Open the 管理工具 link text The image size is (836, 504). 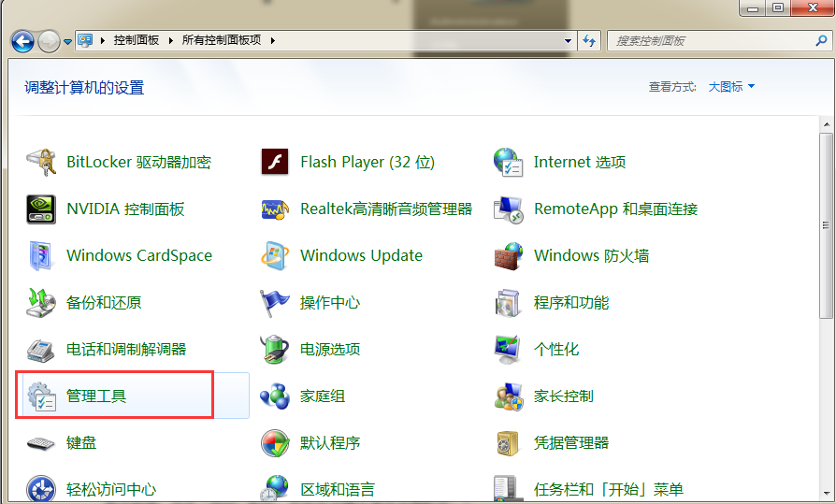pos(96,396)
